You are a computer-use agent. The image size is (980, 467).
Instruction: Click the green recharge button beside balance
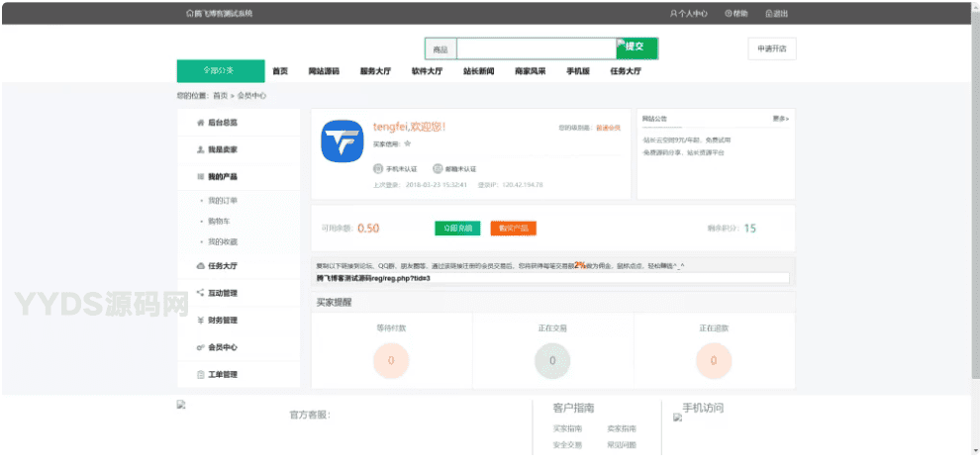(457, 228)
